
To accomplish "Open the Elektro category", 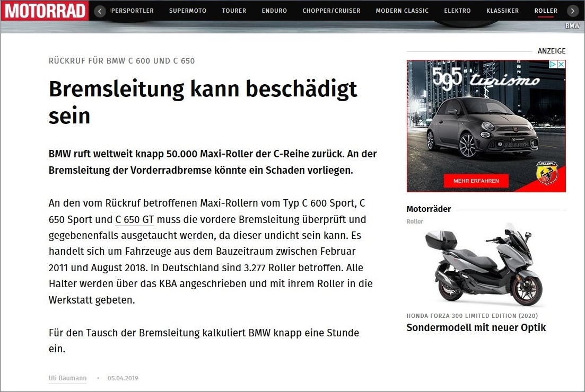I will click(457, 11).
